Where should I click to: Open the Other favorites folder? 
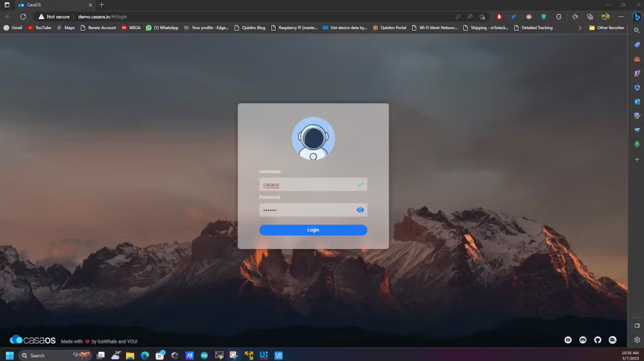607,28
